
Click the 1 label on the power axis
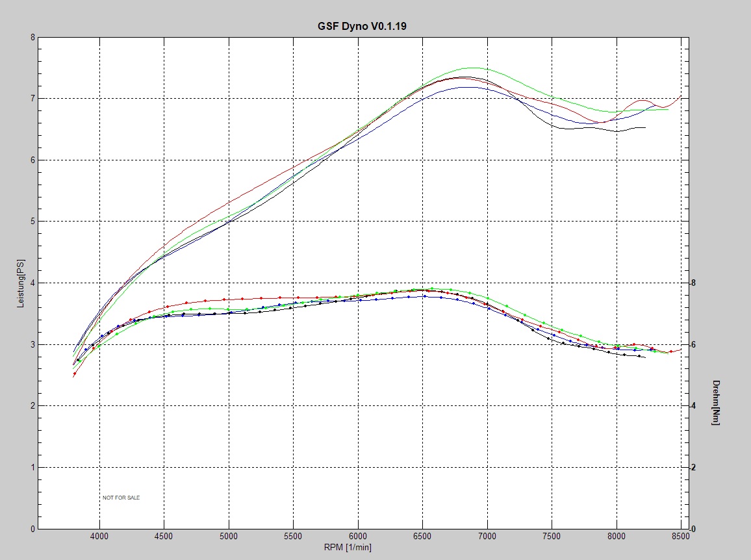tap(33, 468)
